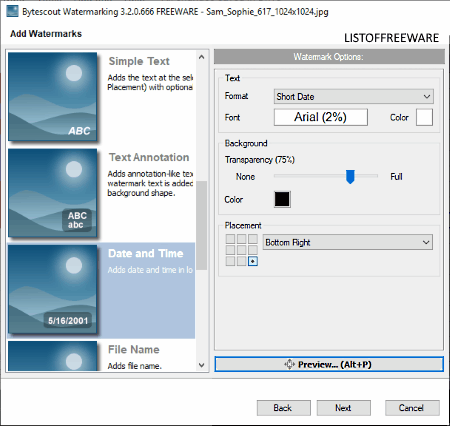Click the Text Annotation heading
This screenshot has width=450, height=426.
(x=149, y=157)
